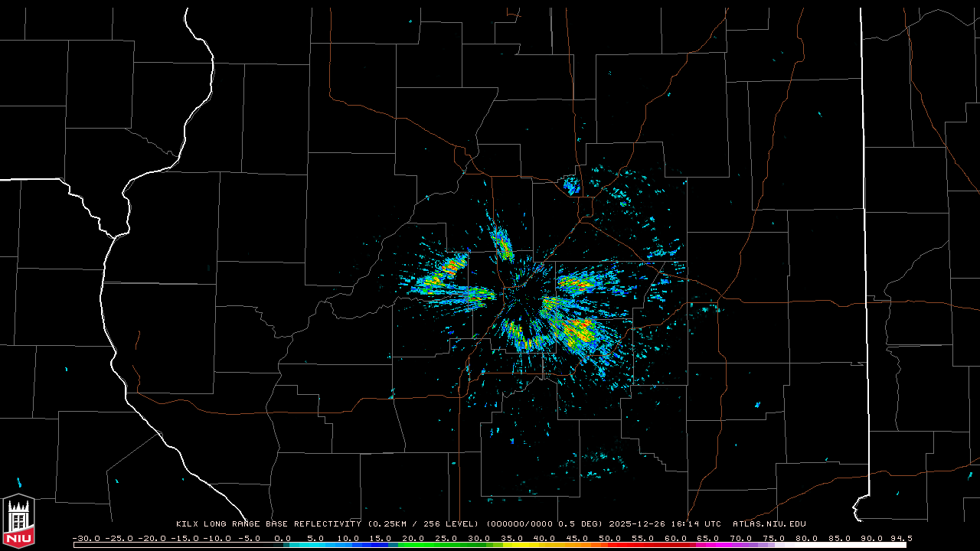The width and height of the screenshot is (980, 551).
Task: Click the -30.0 label on reflectivity scale
Action: [x=86, y=538]
